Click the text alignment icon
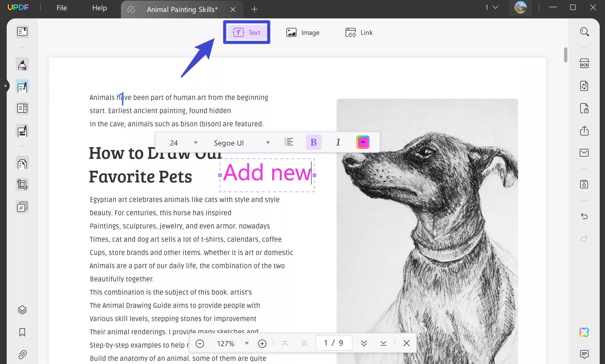This screenshot has height=364, width=605. [x=289, y=142]
